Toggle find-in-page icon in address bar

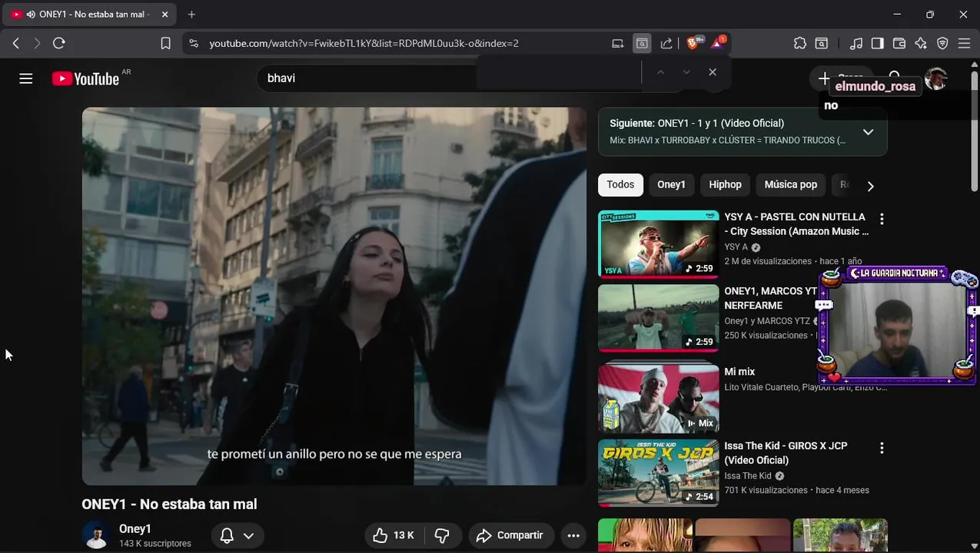click(x=642, y=44)
